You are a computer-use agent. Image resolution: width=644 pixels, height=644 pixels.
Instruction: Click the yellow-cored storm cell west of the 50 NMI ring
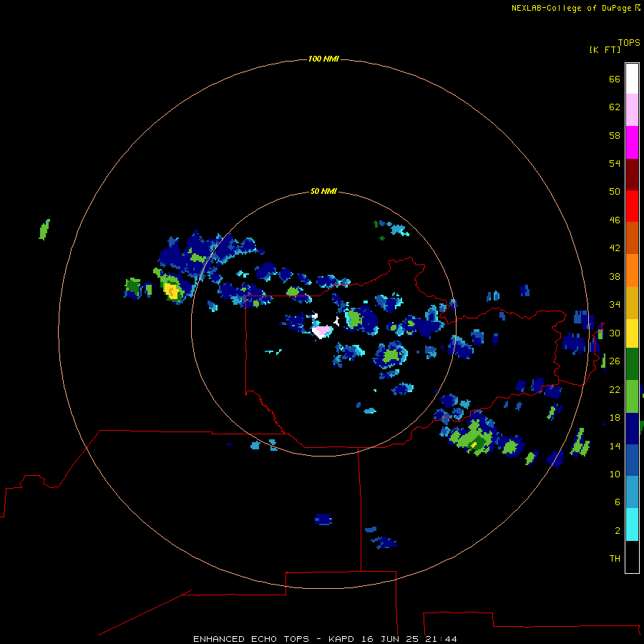[x=172, y=291]
